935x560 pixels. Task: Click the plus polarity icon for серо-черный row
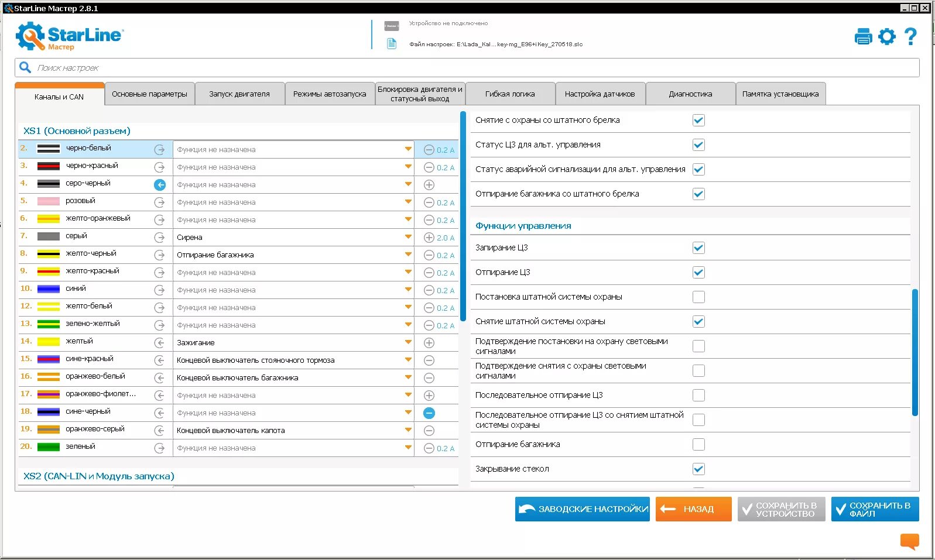pos(429,185)
